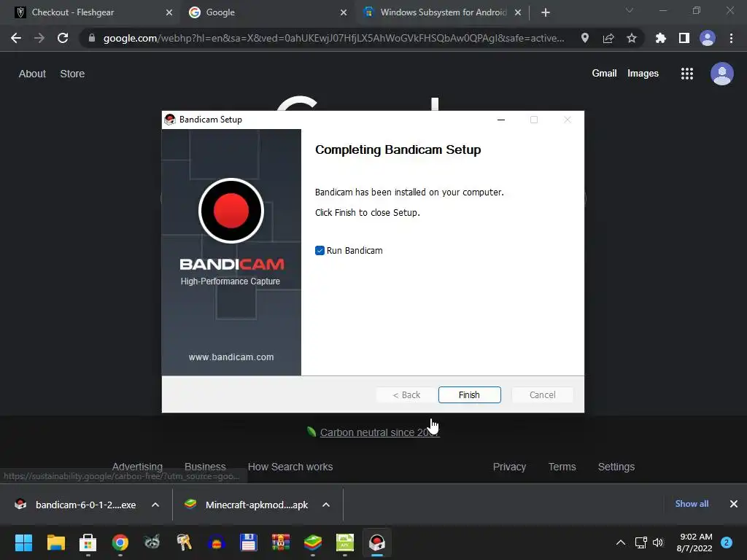Open Settings in Google footer
Viewport: 747px width, 560px height.
click(x=616, y=467)
